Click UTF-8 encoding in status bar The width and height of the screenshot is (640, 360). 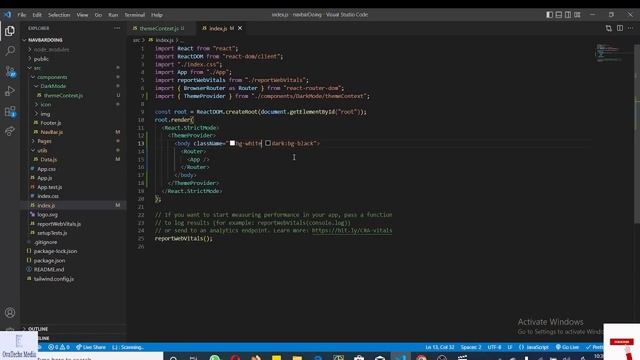coord(494,347)
